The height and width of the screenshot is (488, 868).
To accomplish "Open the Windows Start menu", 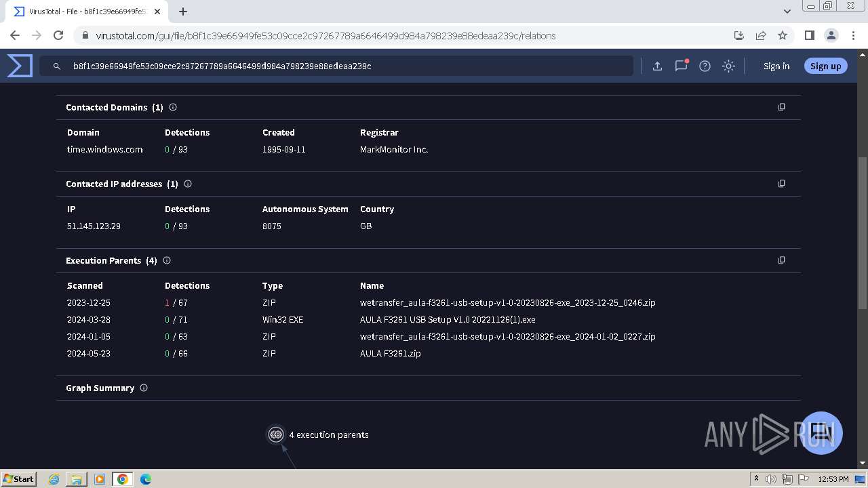I will (19, 479).
